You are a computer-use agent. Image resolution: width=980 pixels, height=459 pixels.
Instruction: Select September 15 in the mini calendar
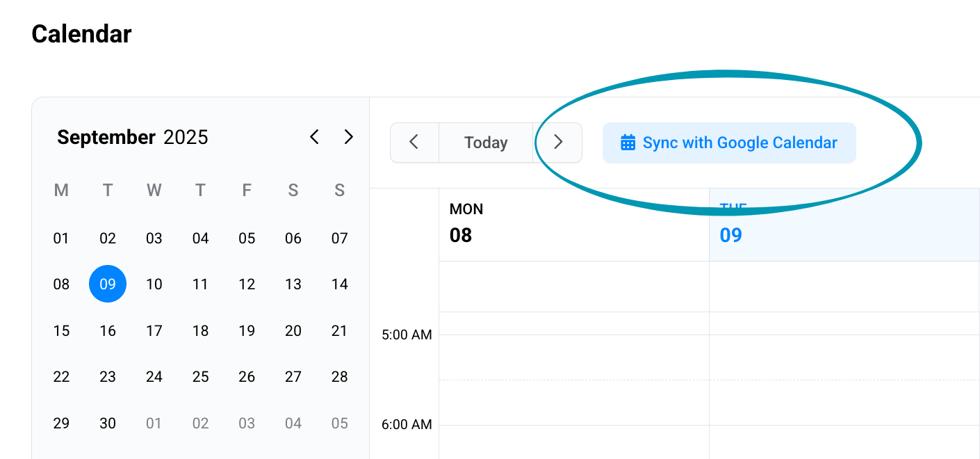click(61, 330)
